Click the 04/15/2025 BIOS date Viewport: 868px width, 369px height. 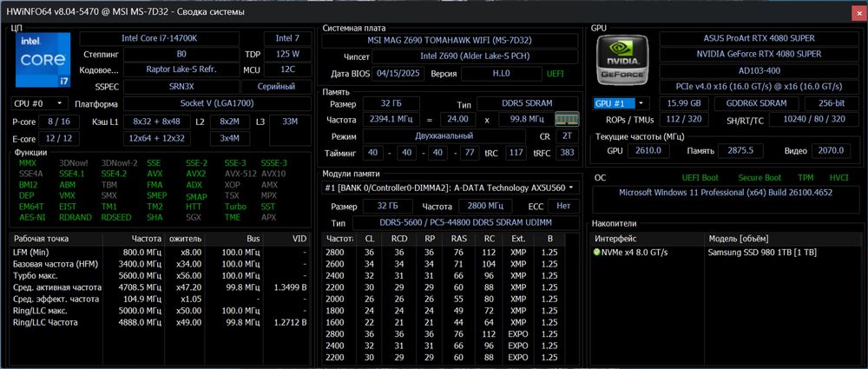point(399,74)
